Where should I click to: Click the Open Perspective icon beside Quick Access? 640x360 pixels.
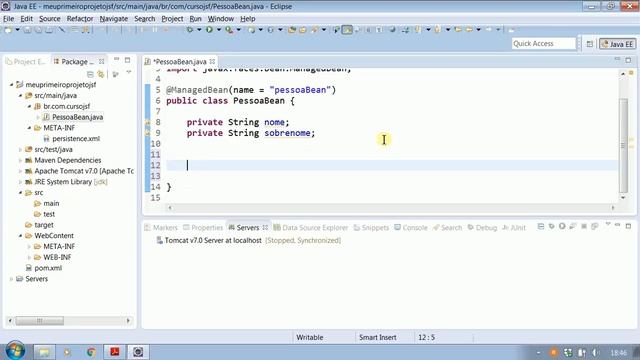click(x=590, y=44)
